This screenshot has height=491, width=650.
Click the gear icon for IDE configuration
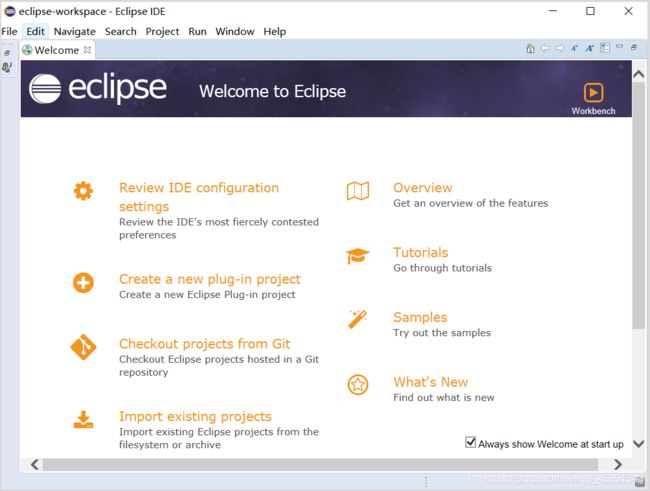[x=83, y=191]
